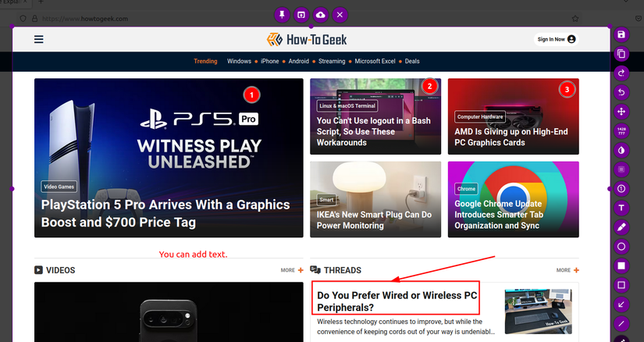Viewport: 644px width, 342px height.
Task: Save the screenshot with the floppy icon
Action: (621, 34)
